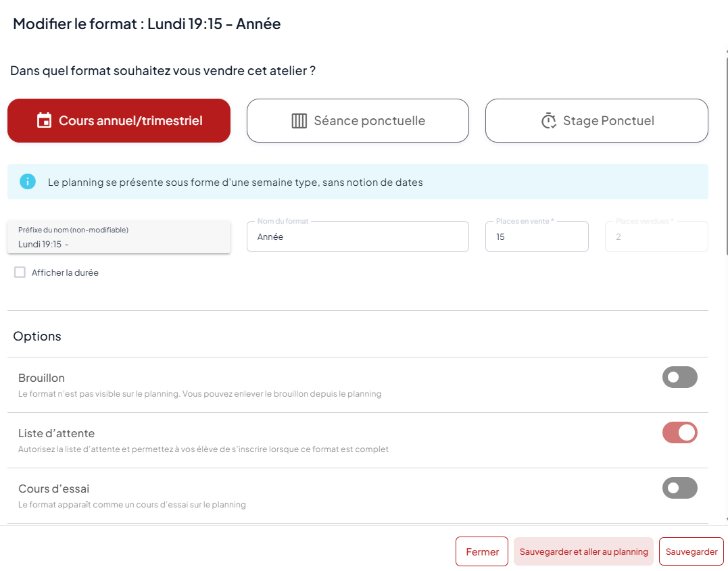Enable the Brouillon switch
Image resolution: width=728 pixels, height=571 pixels.
tap(679, 377)
